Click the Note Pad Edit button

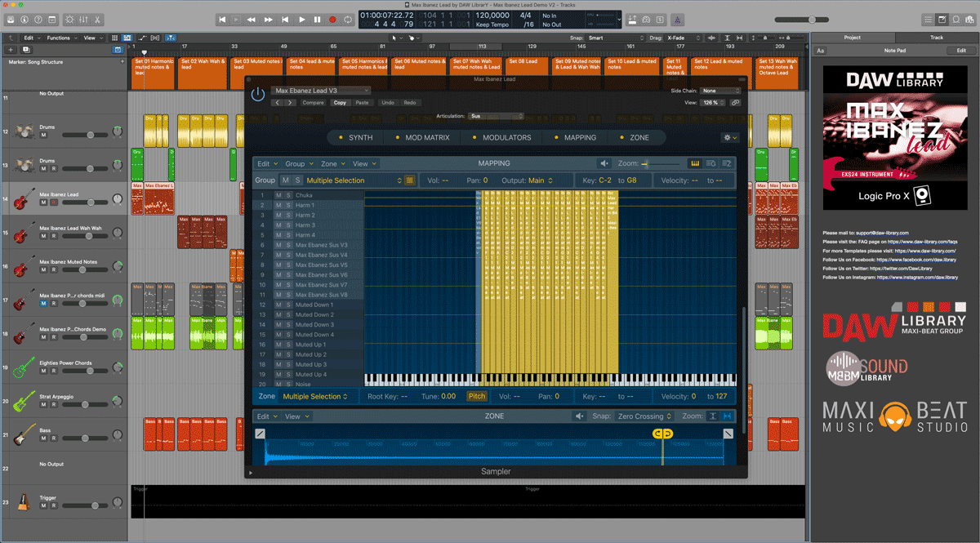(x=960, y=51)
